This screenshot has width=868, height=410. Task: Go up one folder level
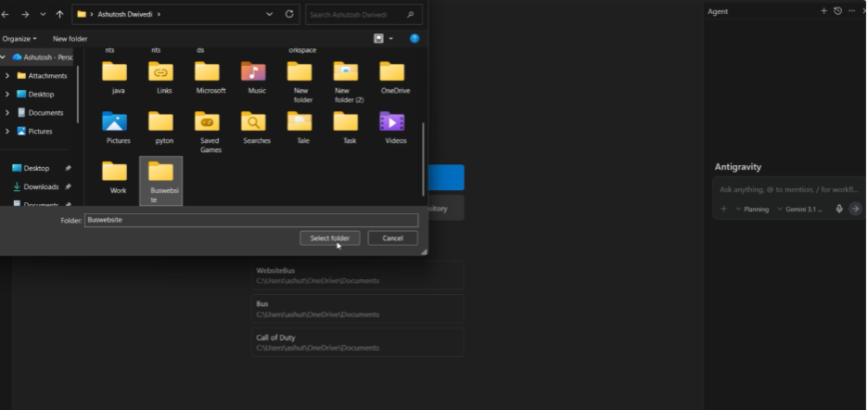coord(59,15)
